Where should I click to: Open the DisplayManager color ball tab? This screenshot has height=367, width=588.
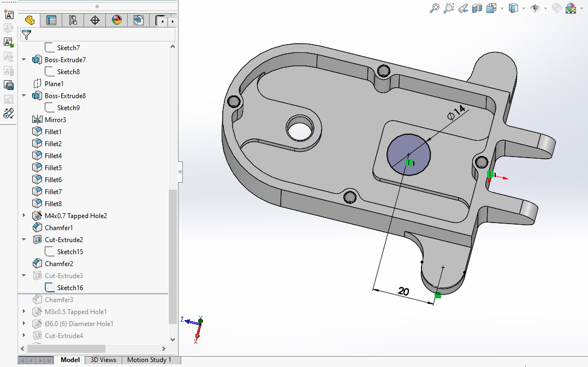117,21
